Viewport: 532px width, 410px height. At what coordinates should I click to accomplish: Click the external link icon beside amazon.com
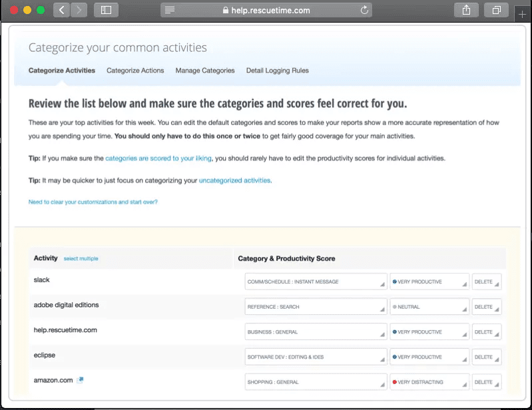[81, 380]
